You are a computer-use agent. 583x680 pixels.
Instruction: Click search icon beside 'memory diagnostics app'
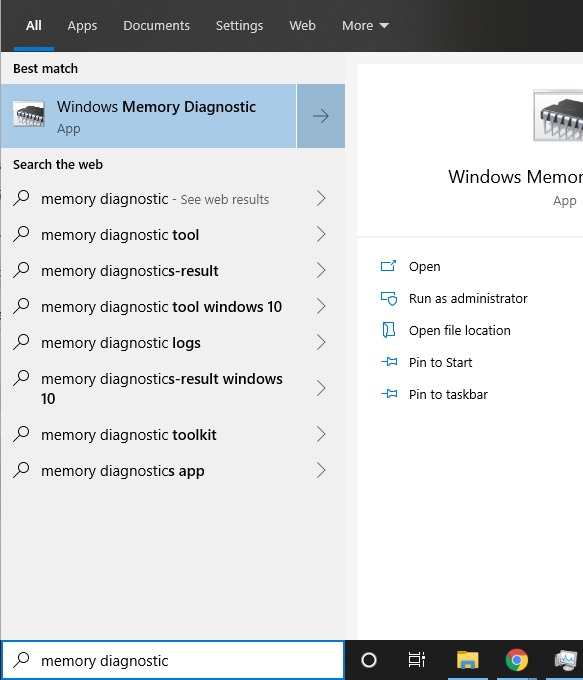[21, 470]
